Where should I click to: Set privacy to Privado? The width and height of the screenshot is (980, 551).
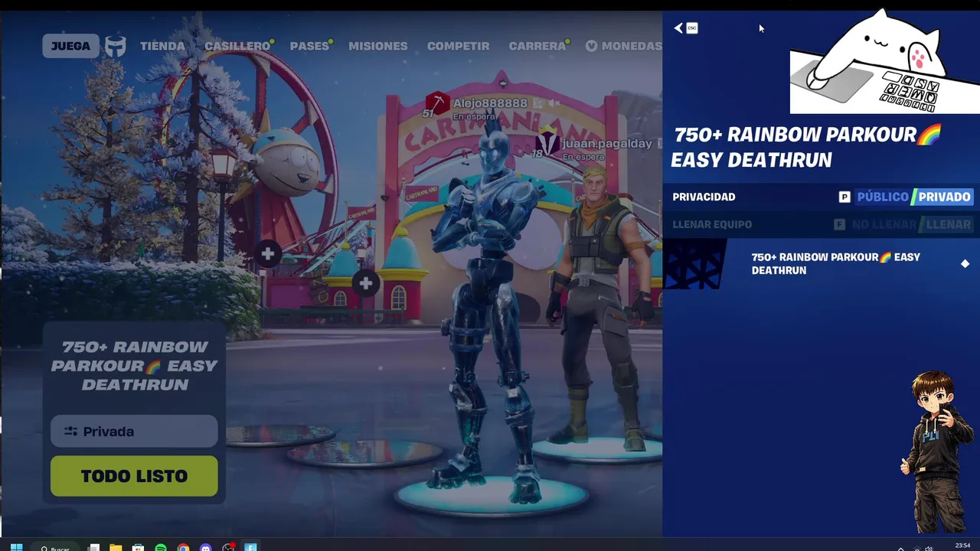point(944,197)
